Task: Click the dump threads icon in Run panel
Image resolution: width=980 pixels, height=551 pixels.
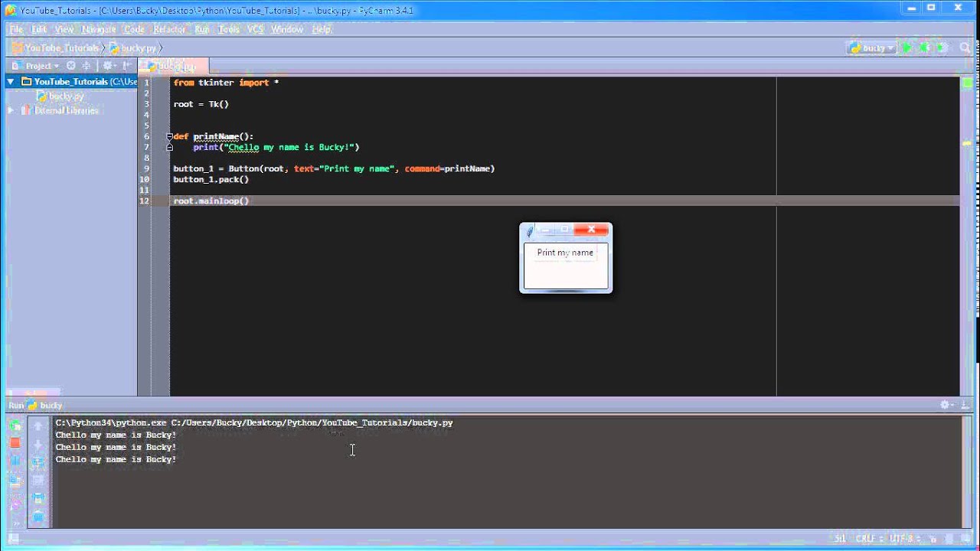Action: coord(15,481)
